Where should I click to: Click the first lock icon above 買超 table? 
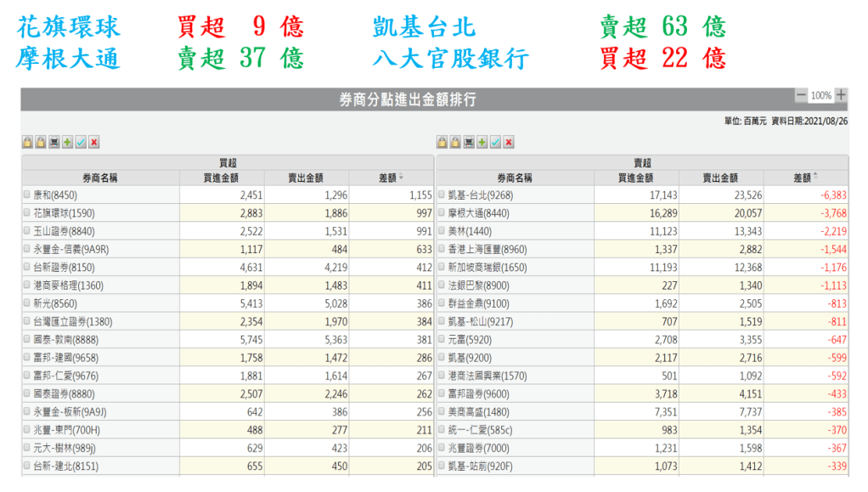[27, 142]
